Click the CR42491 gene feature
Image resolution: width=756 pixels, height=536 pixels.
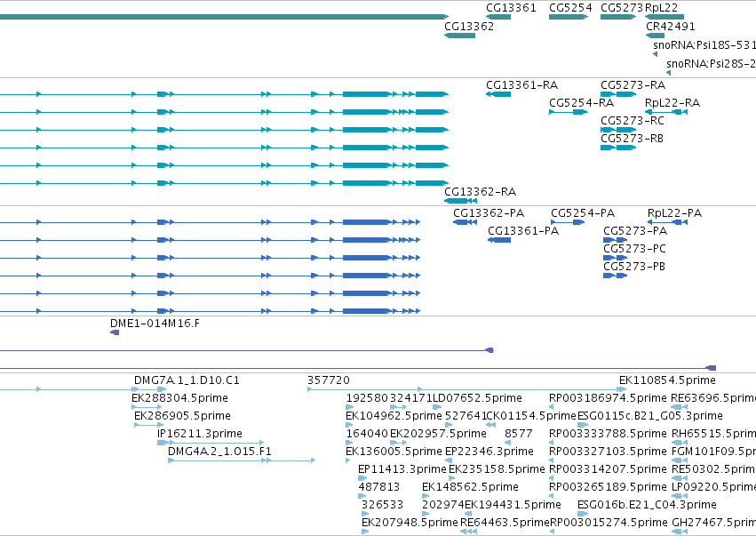click(x=656, y=36)
